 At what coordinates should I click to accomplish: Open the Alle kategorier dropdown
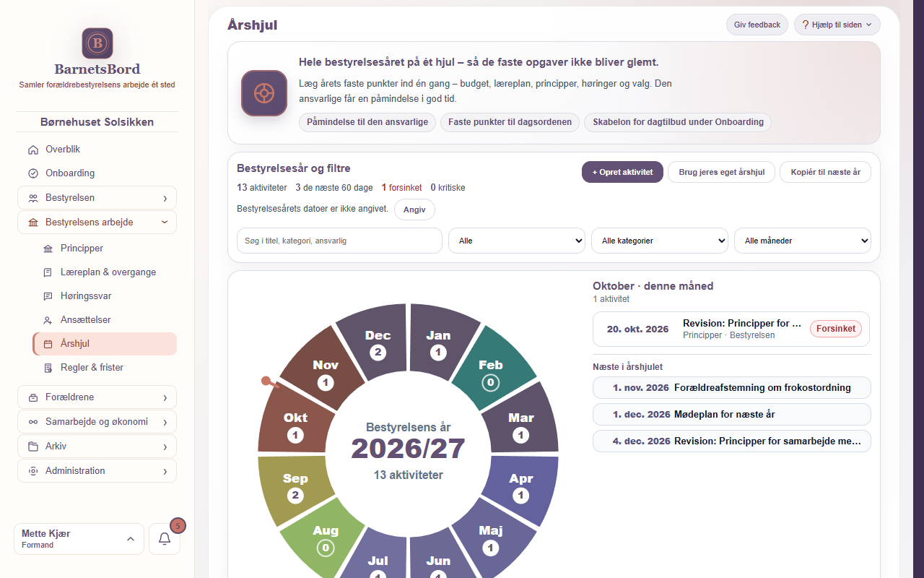click(660, 241)
